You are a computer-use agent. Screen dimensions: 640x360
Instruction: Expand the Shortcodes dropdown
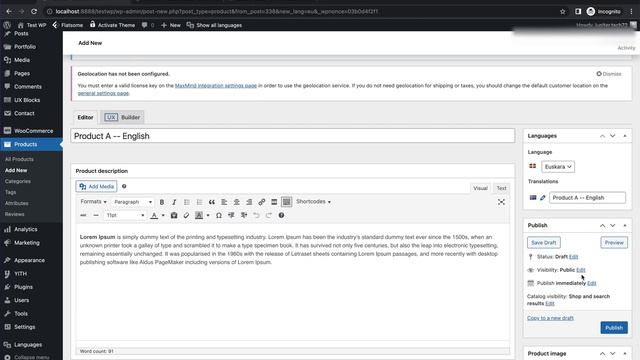(x=313, y=202)
